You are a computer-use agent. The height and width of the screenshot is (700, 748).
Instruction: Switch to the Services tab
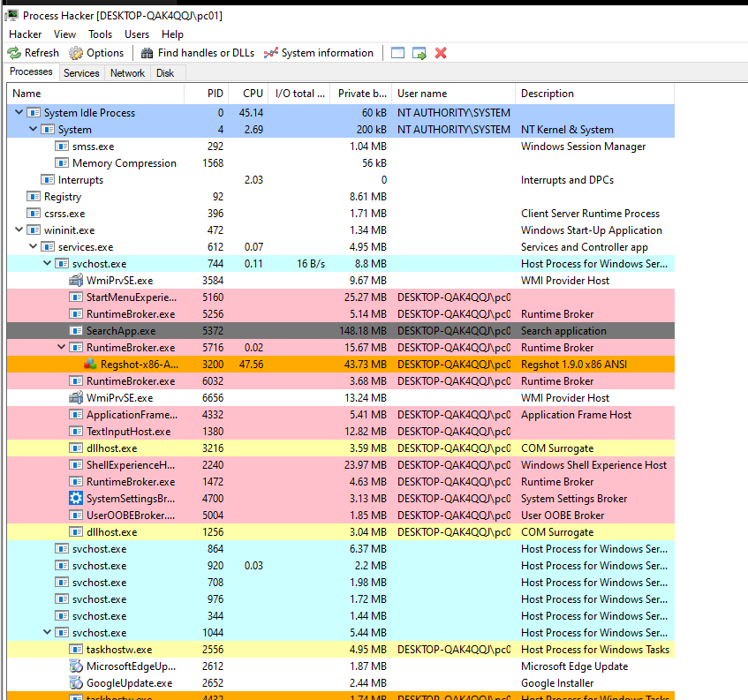[x=81, y=73]
